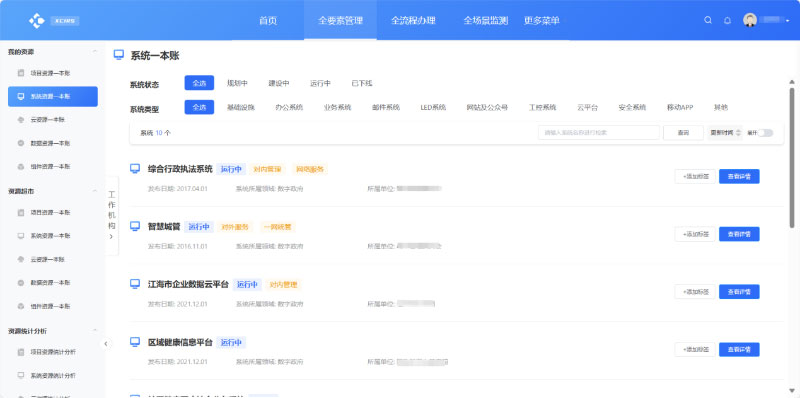Open notifications with the bell icon
The height and width of the screenshot is (398, 800).
728,20
